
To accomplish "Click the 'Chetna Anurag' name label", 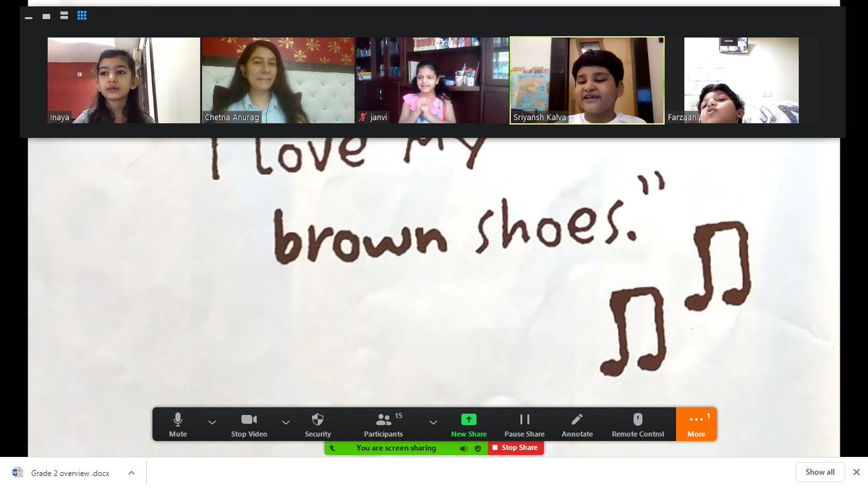I will [x=232, y=117].
